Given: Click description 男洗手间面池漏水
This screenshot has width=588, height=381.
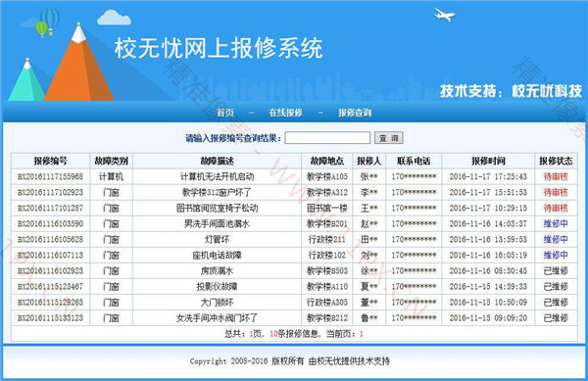Looking at the screenshot, I should (218, 223).
